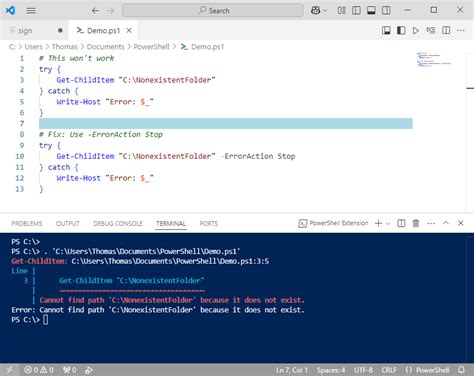Expand the new terminal profile dropdown
Image resolution: width=474 pixels, height=376 pixels.
[388, 224]
